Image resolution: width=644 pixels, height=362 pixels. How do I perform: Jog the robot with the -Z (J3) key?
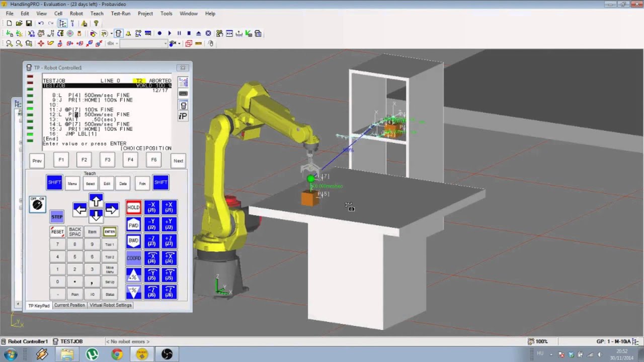click(x=152, y=241)
